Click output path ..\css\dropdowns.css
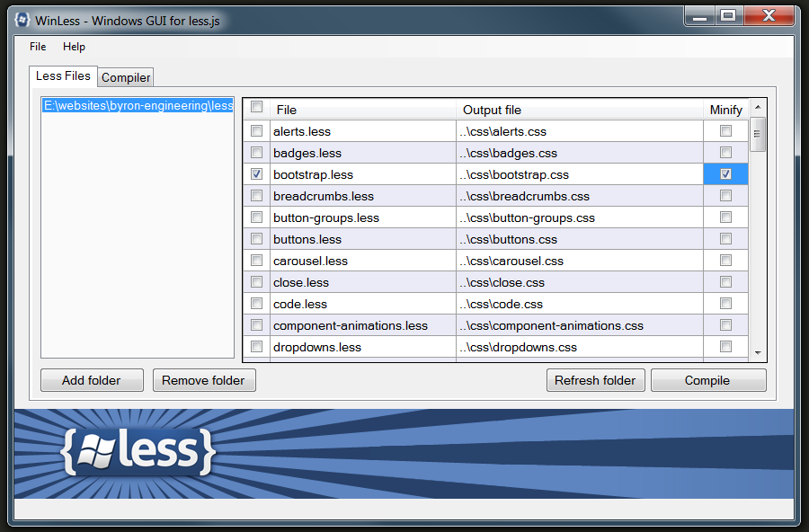Screen dimensions: 809x532 click(518, 347)
